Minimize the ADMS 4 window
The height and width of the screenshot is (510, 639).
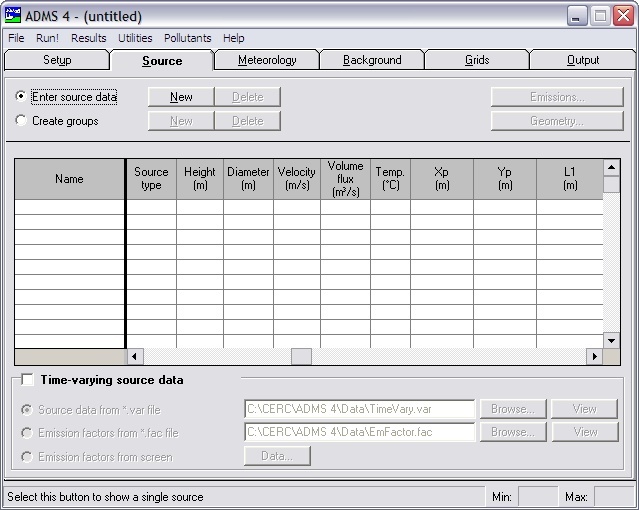576,16
